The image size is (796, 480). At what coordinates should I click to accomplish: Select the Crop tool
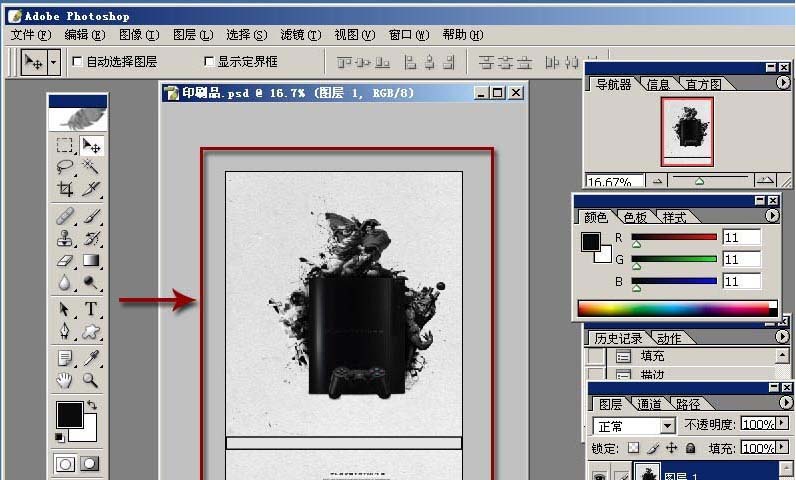64,189
